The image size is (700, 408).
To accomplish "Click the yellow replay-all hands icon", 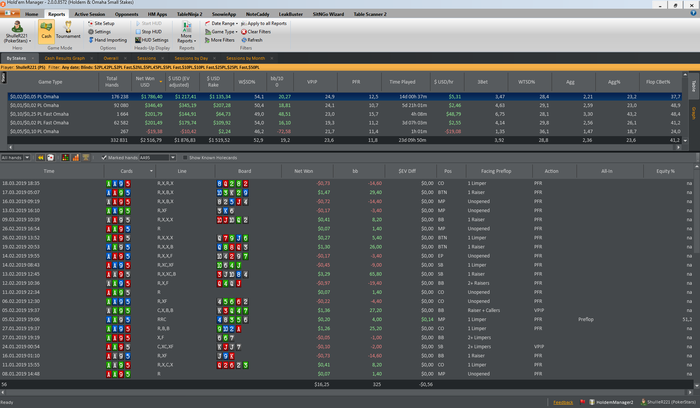I will pyautogui.click(x=41, y=158).
